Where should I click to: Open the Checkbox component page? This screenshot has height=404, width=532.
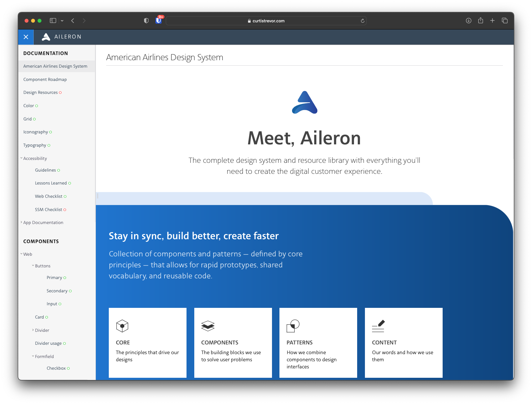[57, 368]
